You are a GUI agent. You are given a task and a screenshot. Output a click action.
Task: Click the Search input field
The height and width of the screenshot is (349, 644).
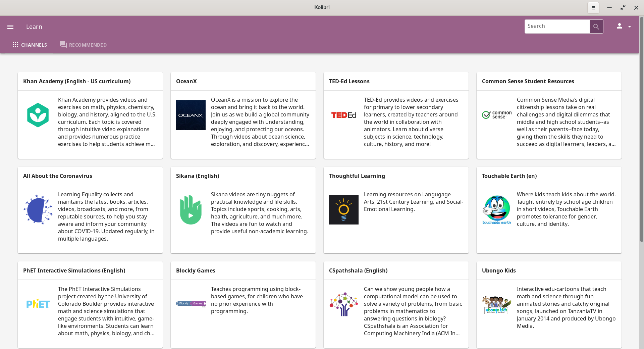pyautogui.click(x=557, y=27)
